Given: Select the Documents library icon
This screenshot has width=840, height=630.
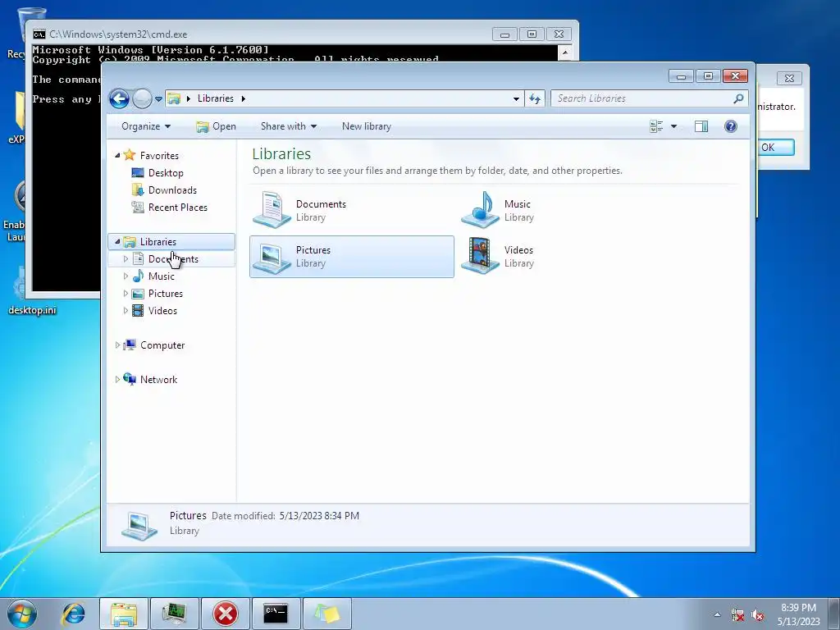Looking at the screenshot, I should pos(272,209).
